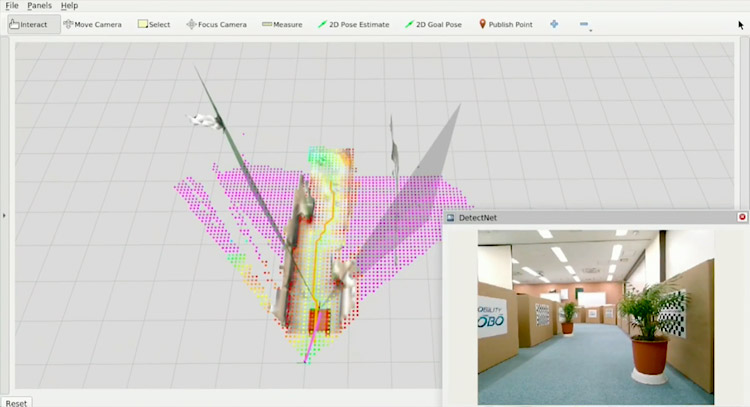This screenshot has width=750, height=407.
Task: Activate the 2D Goal Pose tool
Action: tap(433, 24)
